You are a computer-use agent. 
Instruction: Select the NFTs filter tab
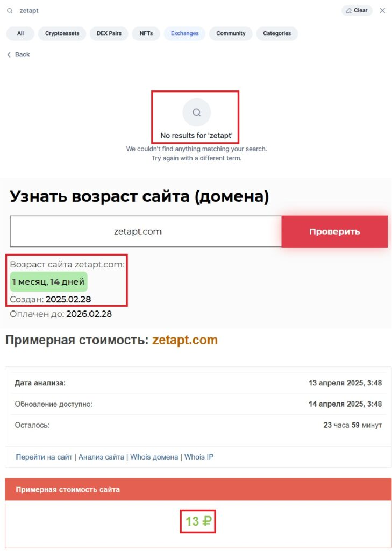coord(146,33)
